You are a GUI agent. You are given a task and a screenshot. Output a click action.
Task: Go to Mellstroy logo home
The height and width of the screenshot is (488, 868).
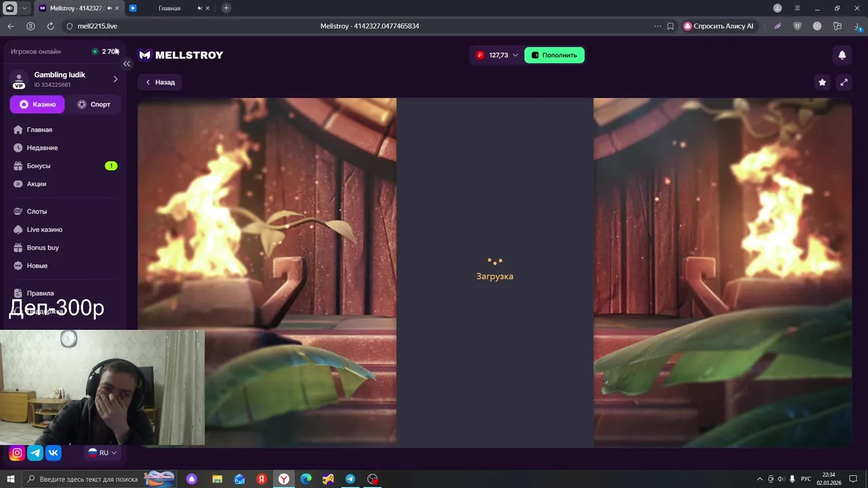pos(180,55)
